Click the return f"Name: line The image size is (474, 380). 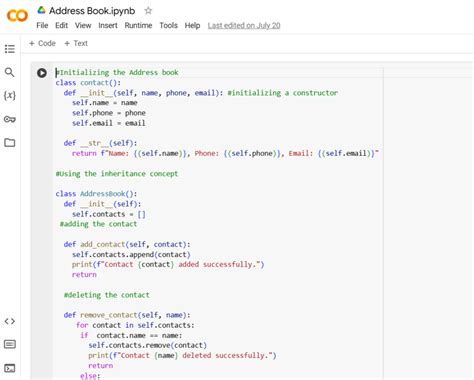tap(225, 153)
